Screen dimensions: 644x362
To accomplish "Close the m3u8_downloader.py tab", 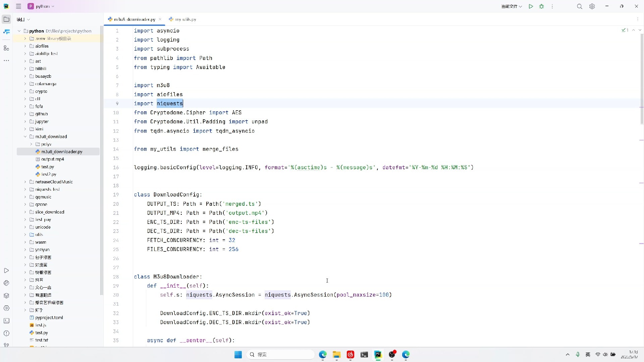I will click(x=160, y=19).
